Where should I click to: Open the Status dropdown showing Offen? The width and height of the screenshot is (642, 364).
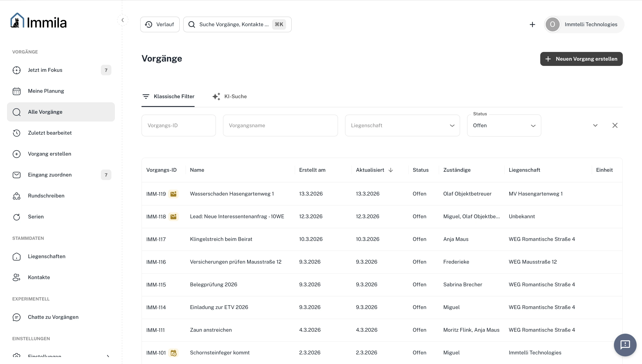point(504,125)
